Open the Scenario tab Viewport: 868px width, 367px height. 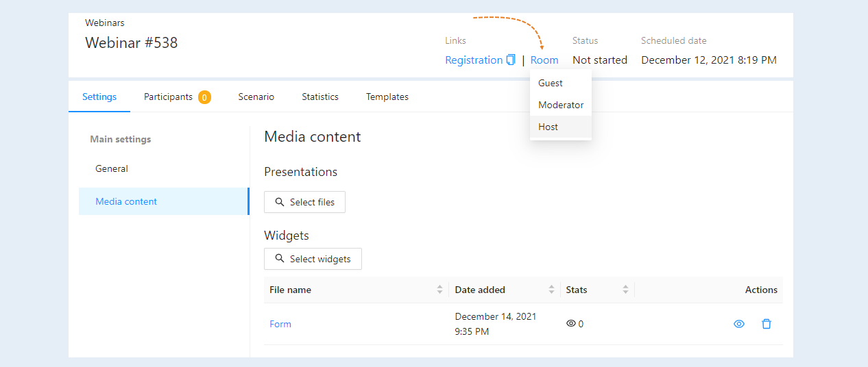256,97
